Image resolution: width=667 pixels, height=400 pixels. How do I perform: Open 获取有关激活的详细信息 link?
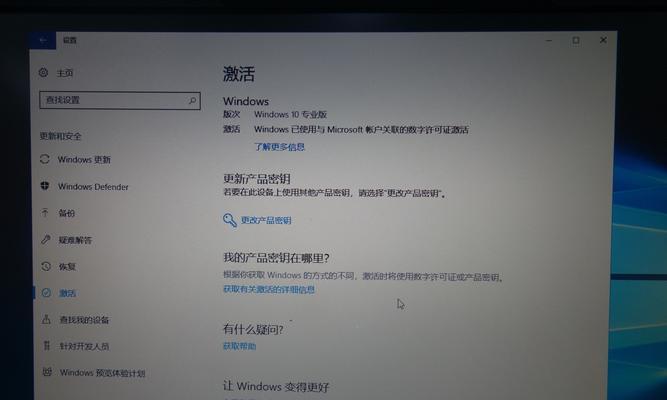pyautogui.click(x=269, y=289)
